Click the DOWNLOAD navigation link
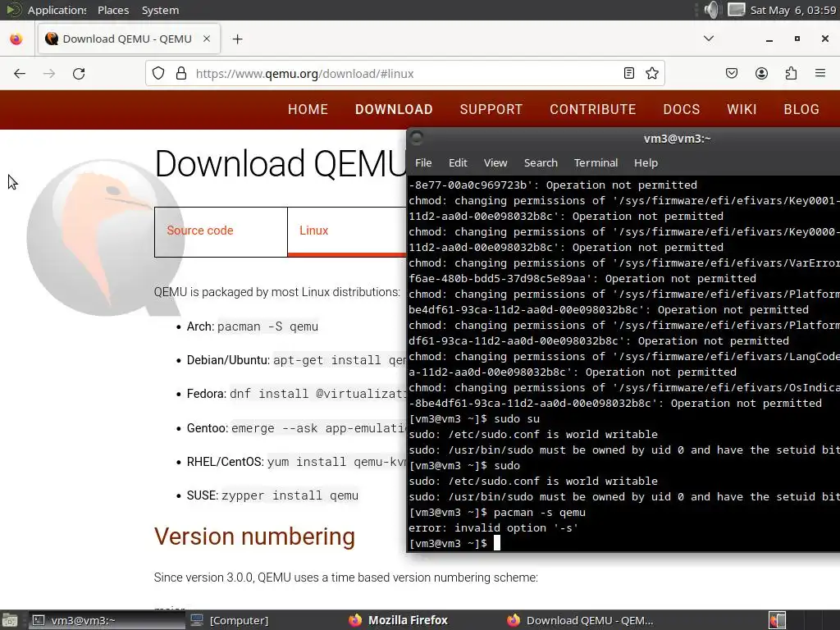840x630 pixels. 394,109
